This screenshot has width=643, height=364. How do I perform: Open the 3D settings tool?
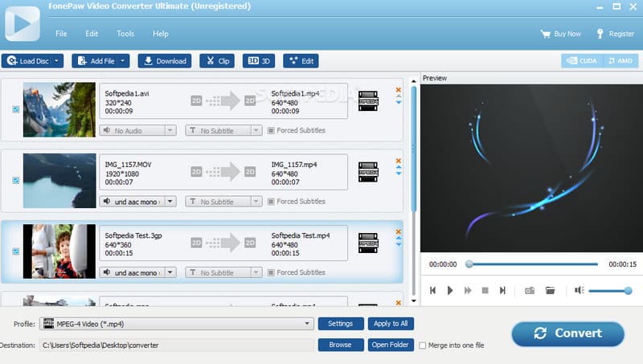[260, 60]
